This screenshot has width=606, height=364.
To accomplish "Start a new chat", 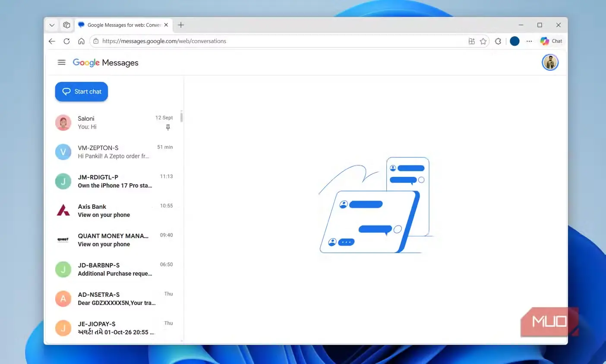I will point(82,91).
